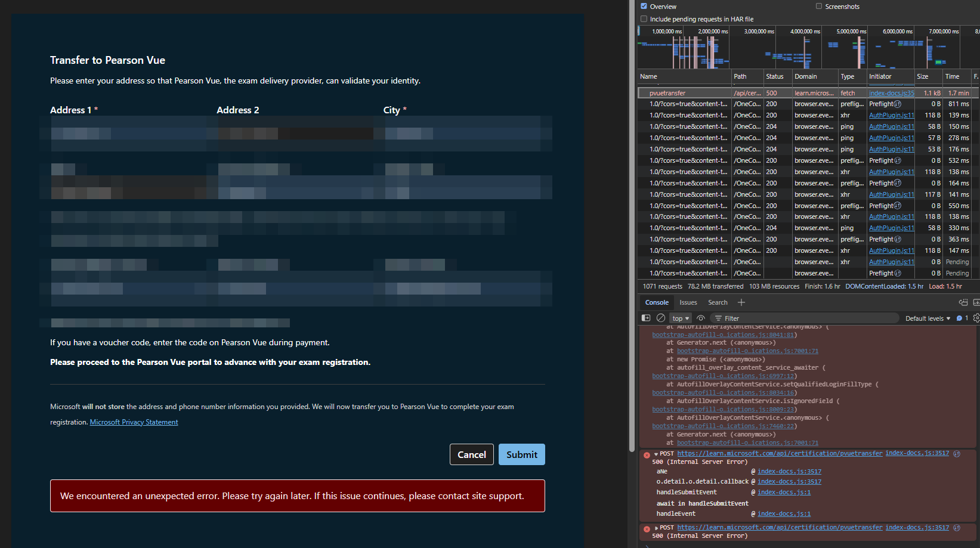Image resolution: width=980 pixels, height=548 pixels.
Task: Open the bootstrap-autofill link ending 8041:81
Action: pyautogui.click(x=723, y=335)
